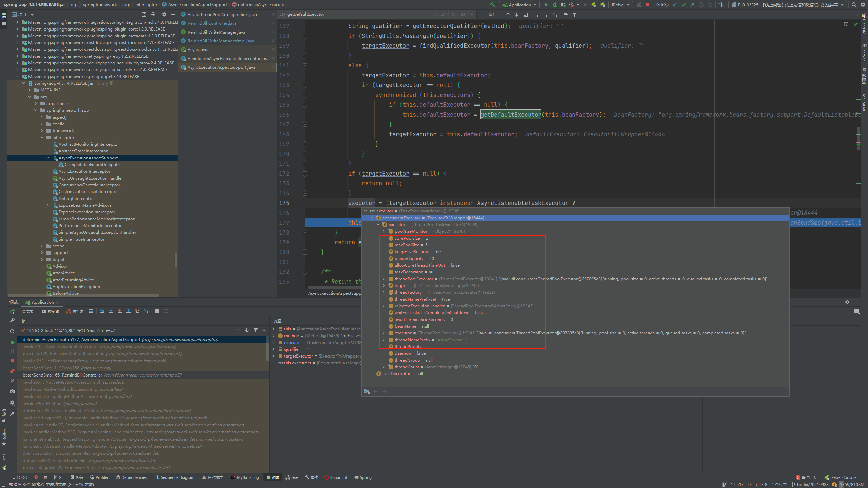This screenshot has width=868, height=488.
Task: Click Force Step Into in the debugger toolbar
Action: click(120, 311)
